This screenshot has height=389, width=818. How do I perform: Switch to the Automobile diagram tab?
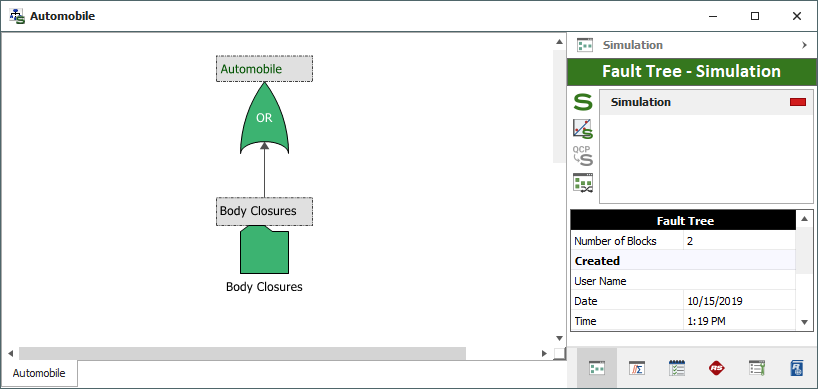39,373
